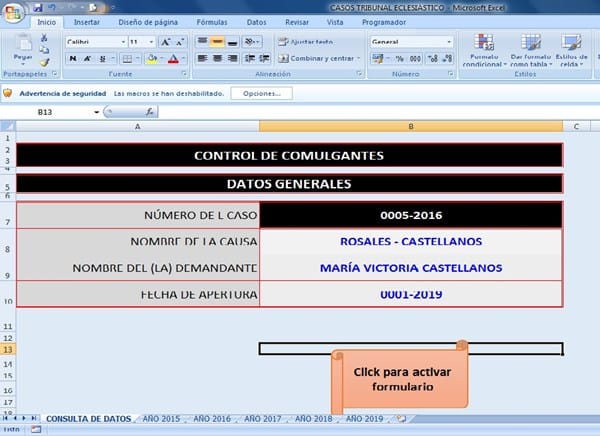Image resolution: width=600 pixels, height=436 pixels.
Task: Increase cell indent
Action: 264,58
